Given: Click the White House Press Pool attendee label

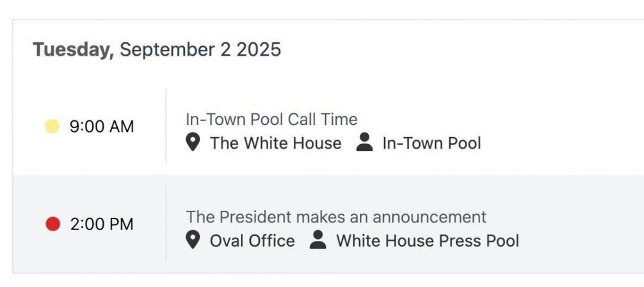Looking at the screenshot, I should [x=428, y=241].
